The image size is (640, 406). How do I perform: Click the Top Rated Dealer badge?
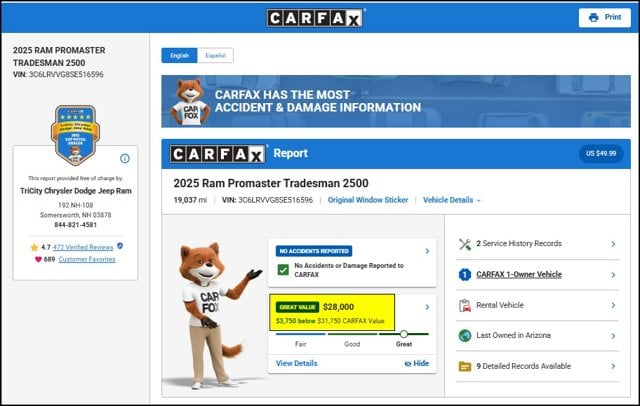(x=76, y=135)
